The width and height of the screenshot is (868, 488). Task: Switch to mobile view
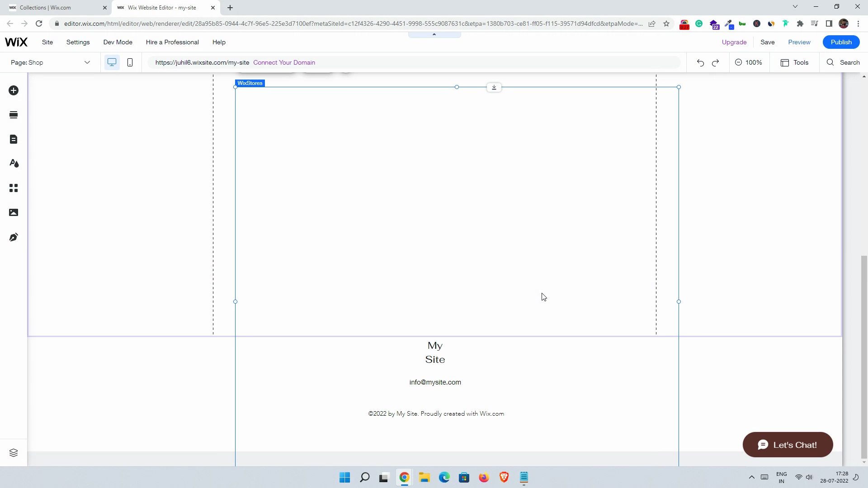(130, 62)
